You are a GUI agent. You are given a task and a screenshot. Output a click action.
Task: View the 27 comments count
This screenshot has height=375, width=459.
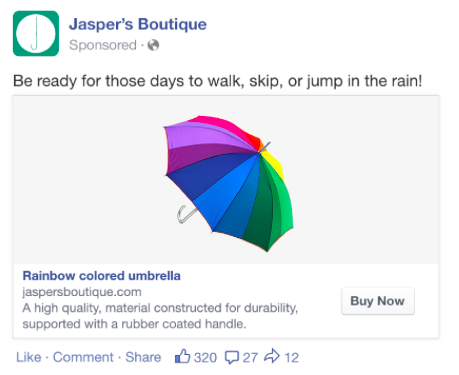point(250,358)
